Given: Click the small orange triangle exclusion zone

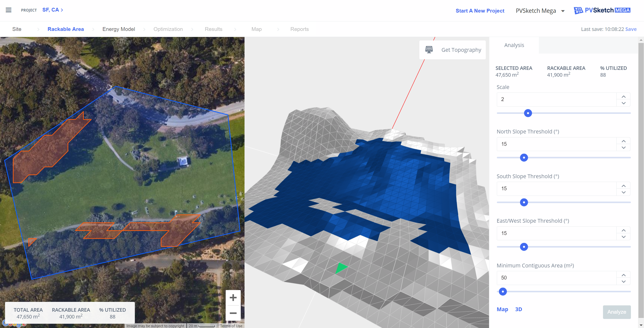Looking at the screenshot, I should pos(31,241).
